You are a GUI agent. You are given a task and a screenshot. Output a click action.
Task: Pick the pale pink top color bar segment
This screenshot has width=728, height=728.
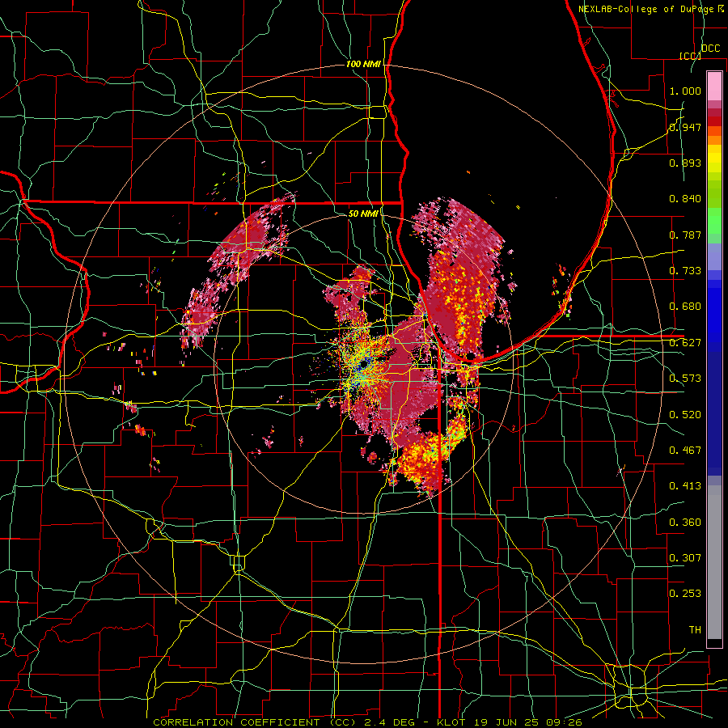pyautogui.click(x=714, y=86)
